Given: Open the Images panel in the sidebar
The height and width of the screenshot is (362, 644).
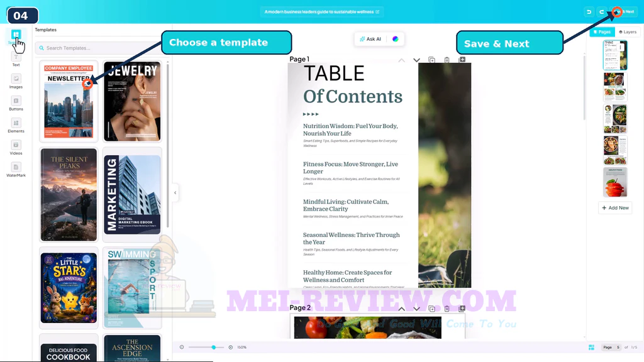Looking at the screenshot, I should click(16, 81).
